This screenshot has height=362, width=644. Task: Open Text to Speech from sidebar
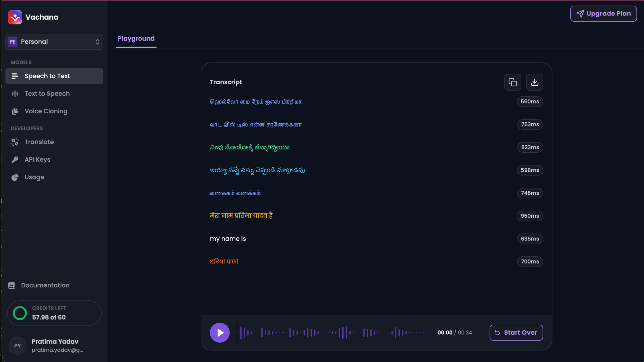[x=47, y=94]
